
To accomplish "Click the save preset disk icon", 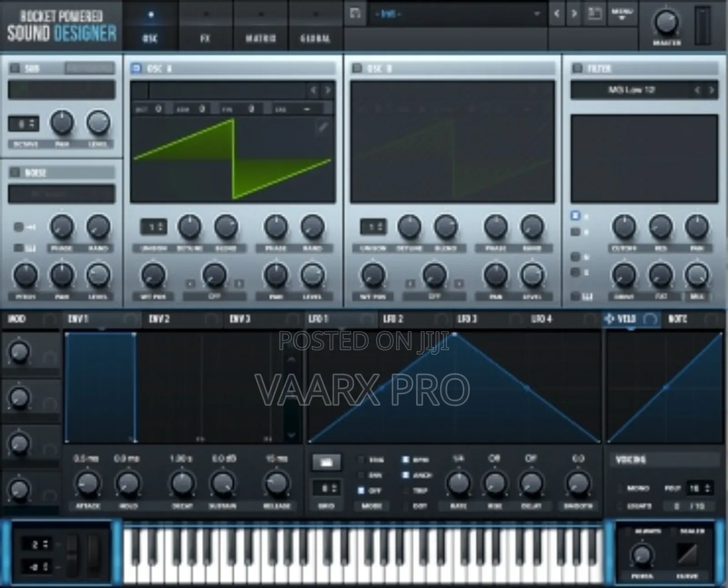I will pyautogui.click(x=355, y=13).
